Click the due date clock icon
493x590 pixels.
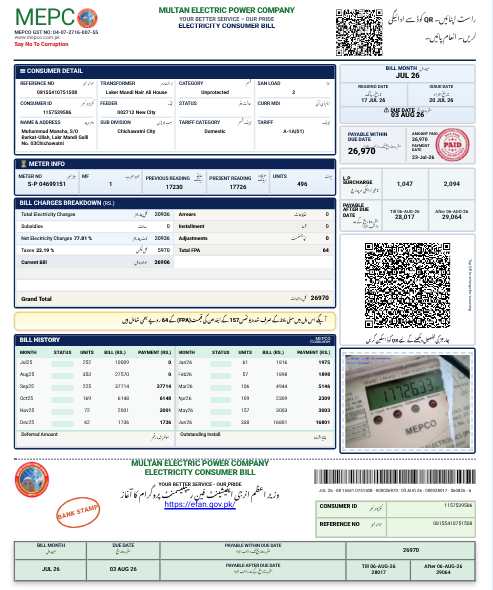point(386,110)
